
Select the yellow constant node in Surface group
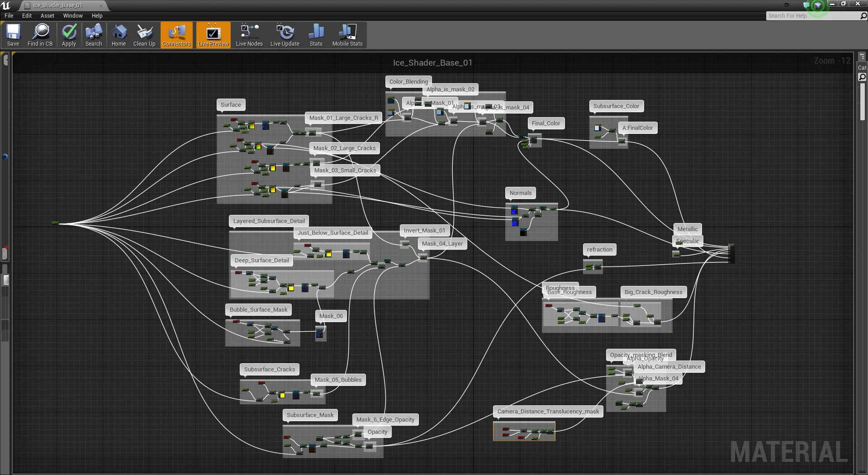pyautogui.click(x=273, y=168)
